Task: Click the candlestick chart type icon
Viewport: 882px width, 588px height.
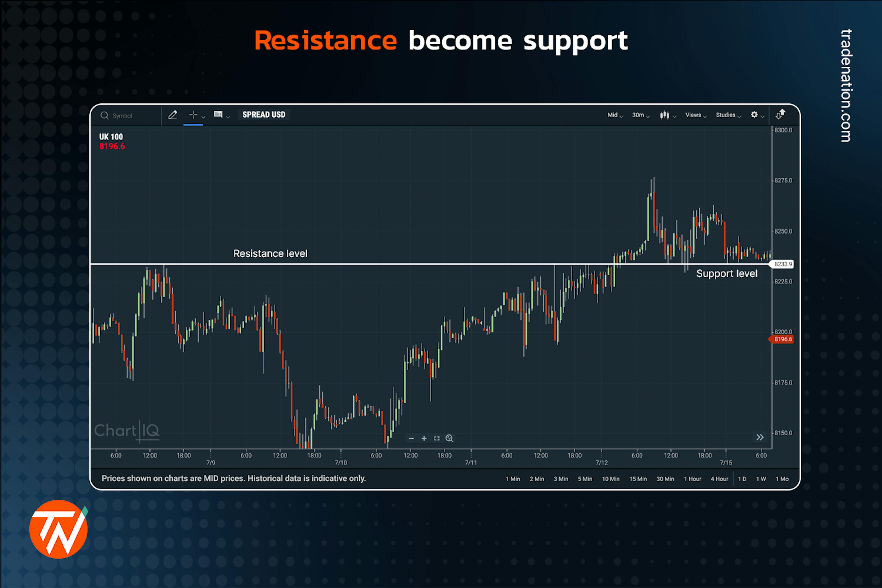Action: point(664,115)
